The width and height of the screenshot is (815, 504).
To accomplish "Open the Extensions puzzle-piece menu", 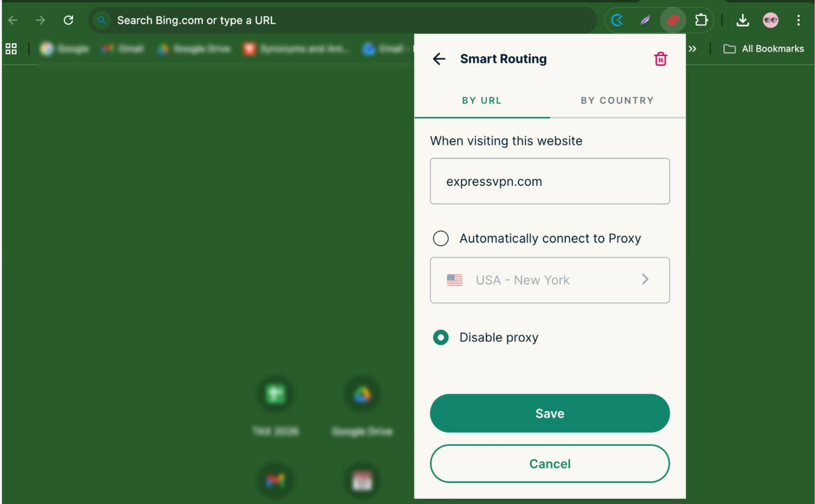I will [x=701, y=20].
